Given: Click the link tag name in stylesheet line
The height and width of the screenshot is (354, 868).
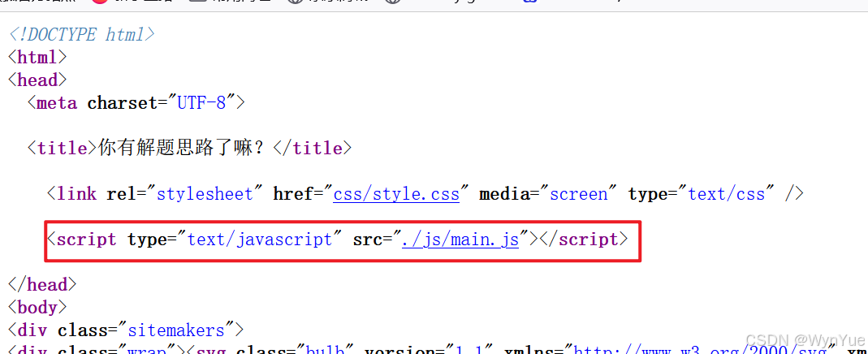Looking at the screenshot, I should pos(77,194).
